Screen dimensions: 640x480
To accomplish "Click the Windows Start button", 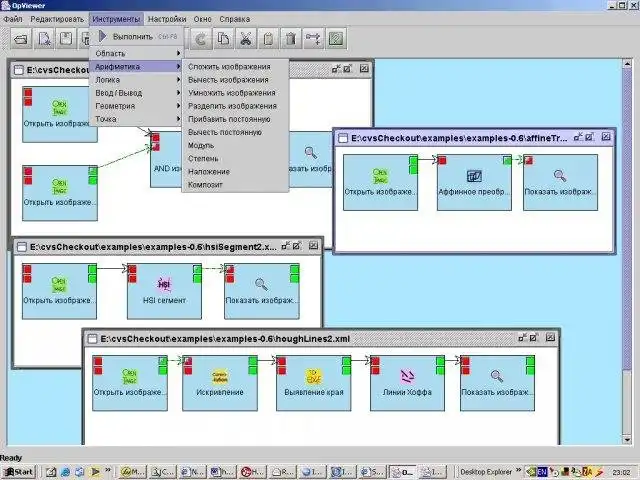I will point(18,472).
